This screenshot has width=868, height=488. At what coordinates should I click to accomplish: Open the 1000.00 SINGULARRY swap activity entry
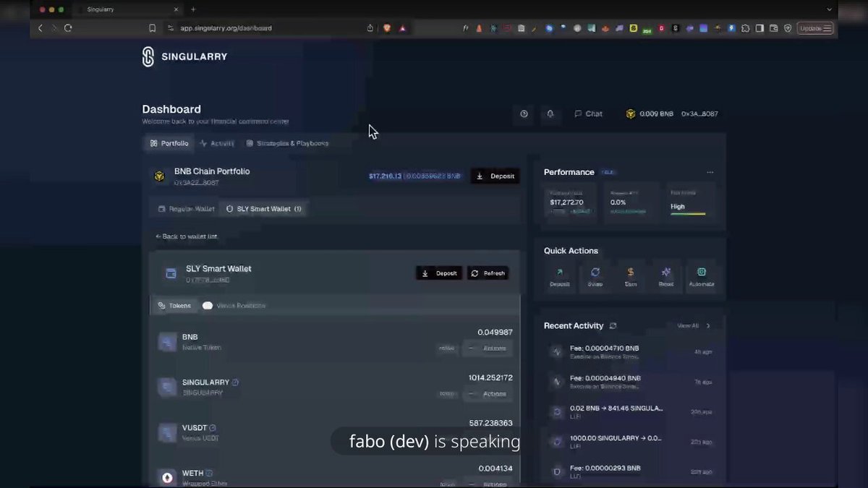pos(631,442)
